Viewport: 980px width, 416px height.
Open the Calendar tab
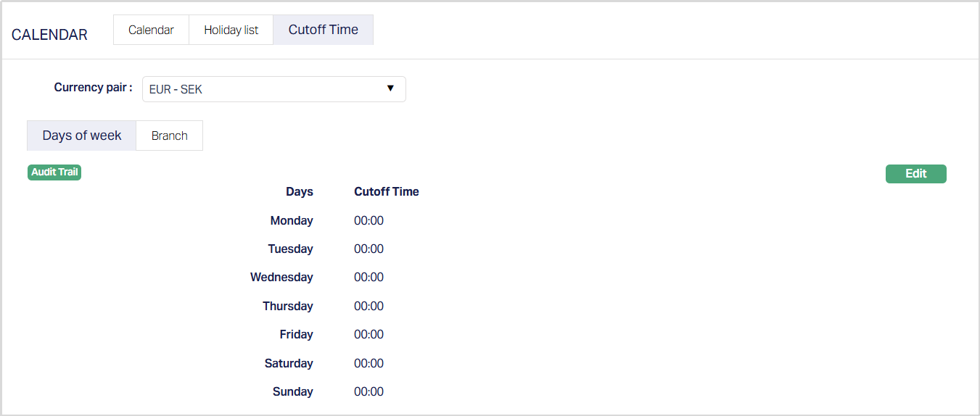[151, 30]
